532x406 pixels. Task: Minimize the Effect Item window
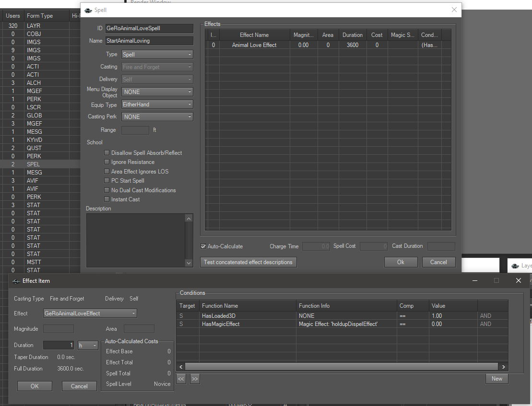pyautogui.click(x=475, y=280)
